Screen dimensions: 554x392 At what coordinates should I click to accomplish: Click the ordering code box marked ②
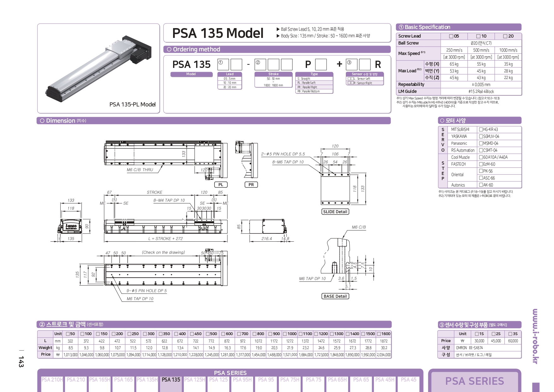(x=260, y=64)
